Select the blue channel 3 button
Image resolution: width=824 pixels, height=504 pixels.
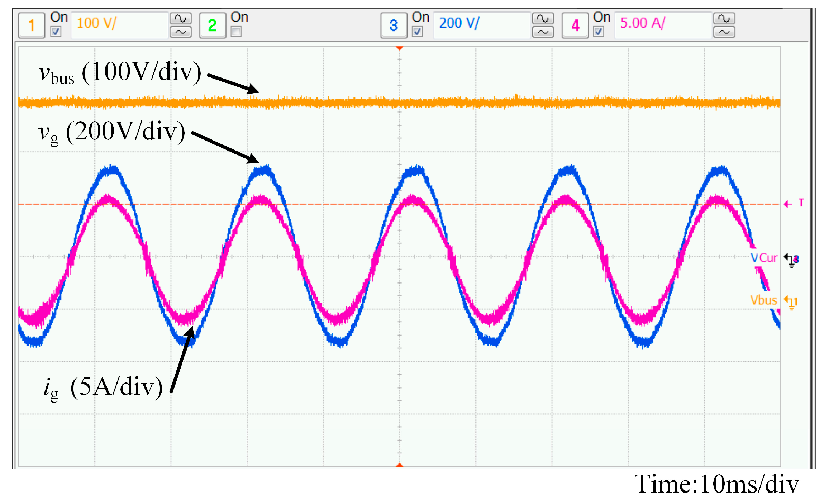coord(394,25)
